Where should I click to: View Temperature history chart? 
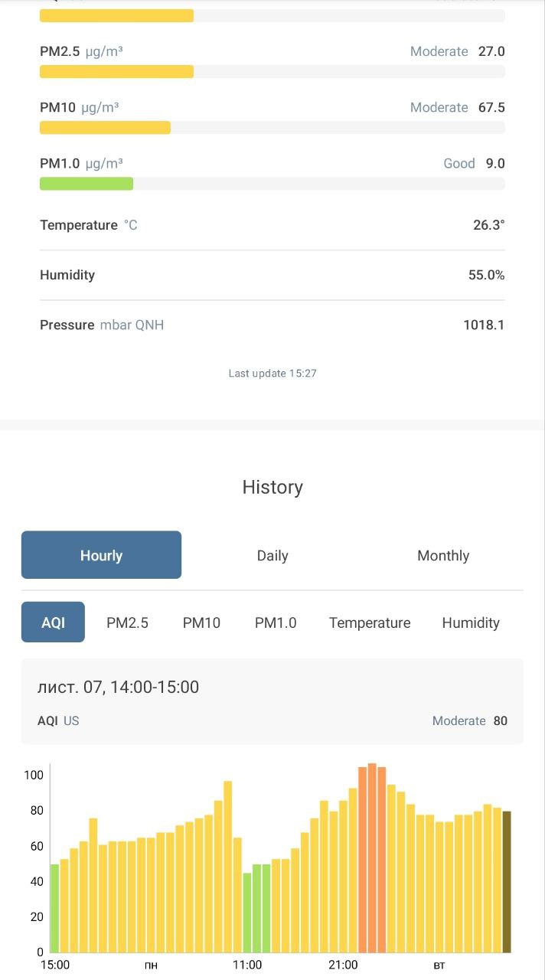[x=370, y=622]
